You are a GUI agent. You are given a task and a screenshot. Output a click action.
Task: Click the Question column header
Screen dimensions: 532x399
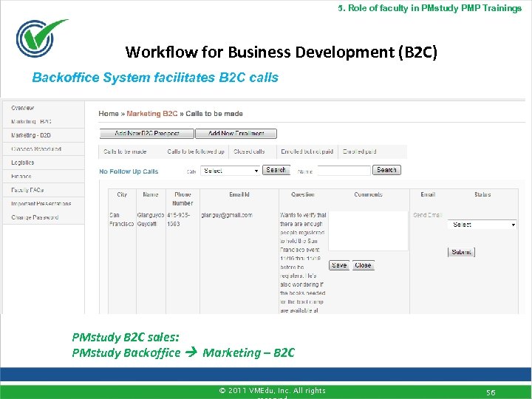coord(303,195)
